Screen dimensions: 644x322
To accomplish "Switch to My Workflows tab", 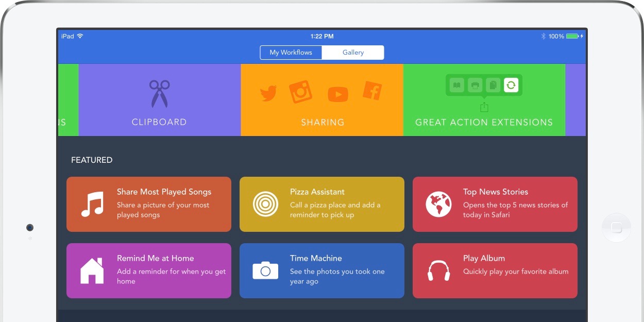I will [291, 53].
